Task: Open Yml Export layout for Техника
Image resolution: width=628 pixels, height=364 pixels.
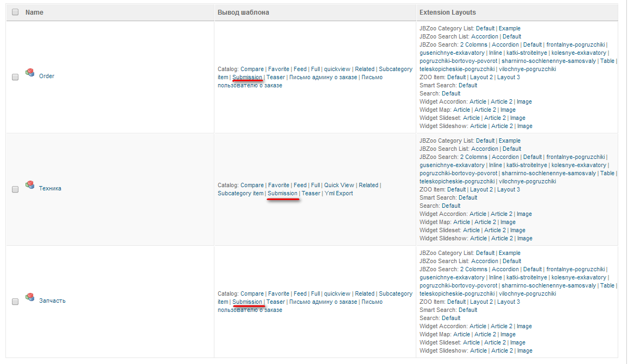Action: 338,194
